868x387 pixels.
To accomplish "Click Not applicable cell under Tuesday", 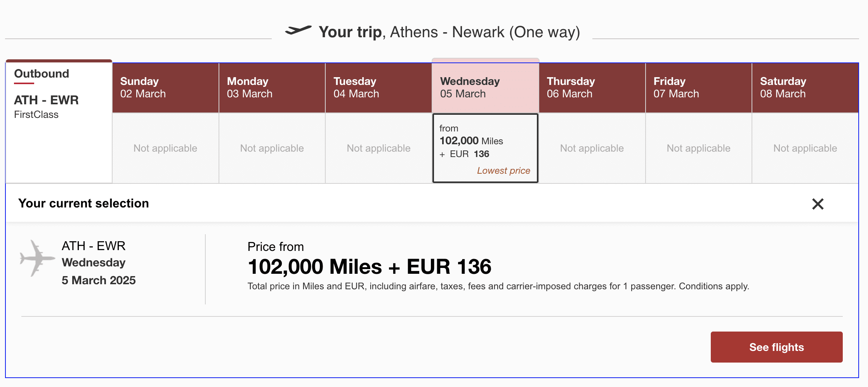I will pyautogui.click(x=378, y=148).
